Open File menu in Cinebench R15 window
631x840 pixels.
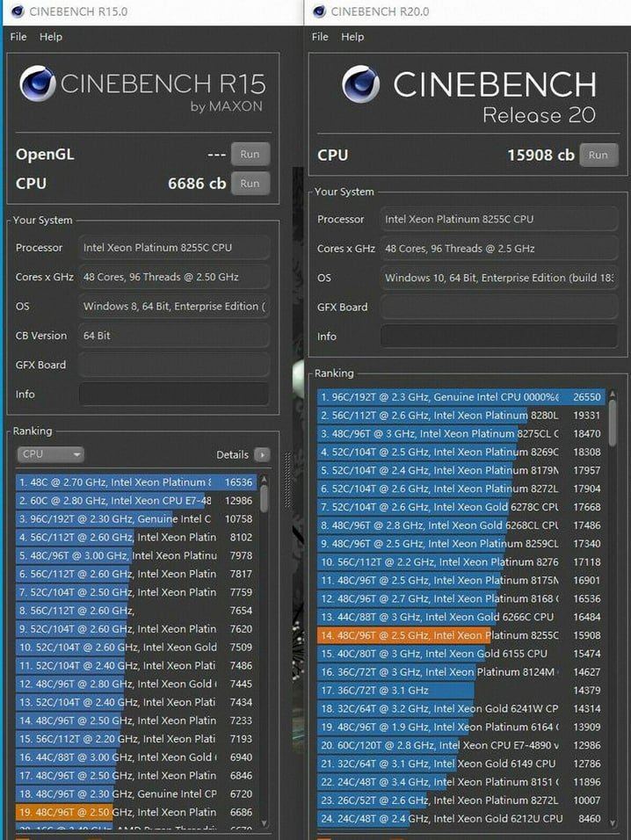click(x=18, y=37)
